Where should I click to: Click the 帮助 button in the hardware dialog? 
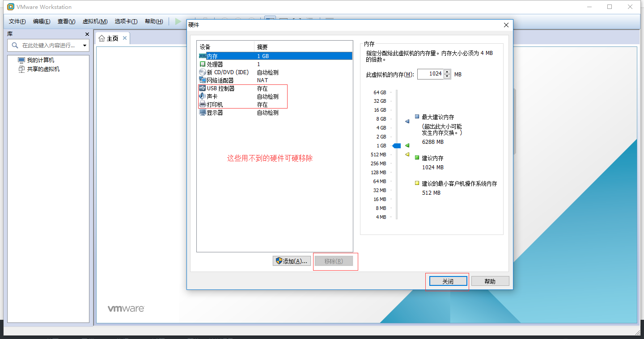click(490, 281)
